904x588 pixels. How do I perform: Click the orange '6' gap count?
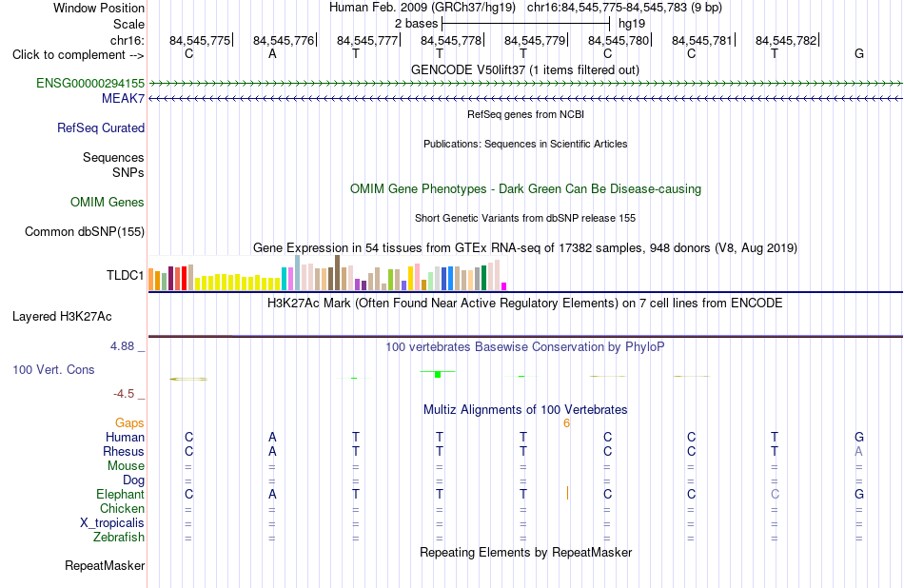pyautogui.click(x=567, y=423)
